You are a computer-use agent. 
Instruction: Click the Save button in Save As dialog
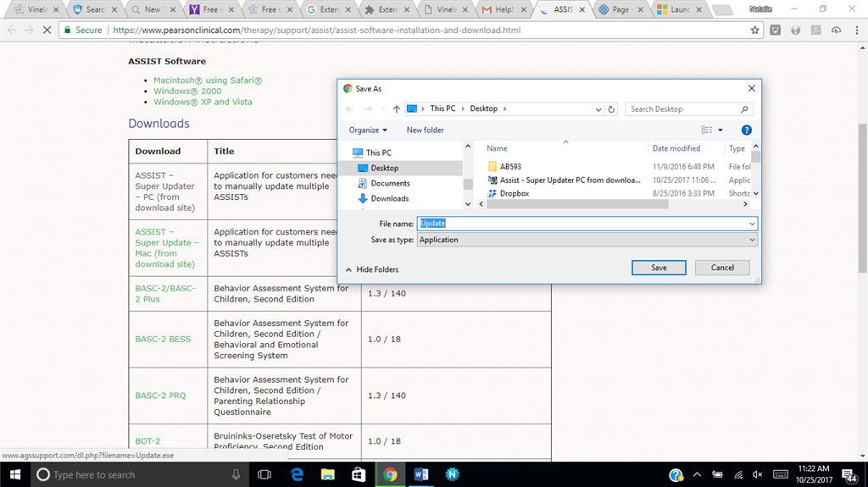pos(659,268)
